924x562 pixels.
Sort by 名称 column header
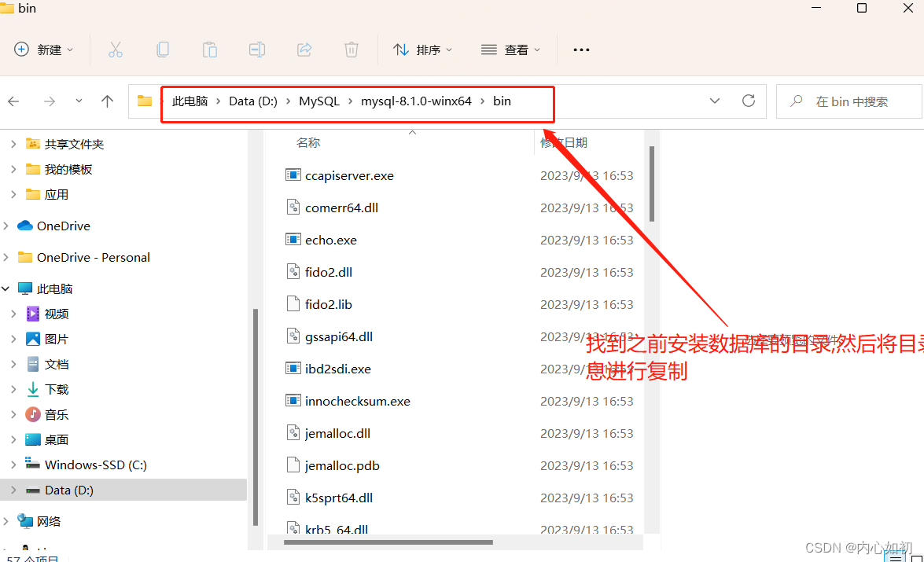point(308,142)
